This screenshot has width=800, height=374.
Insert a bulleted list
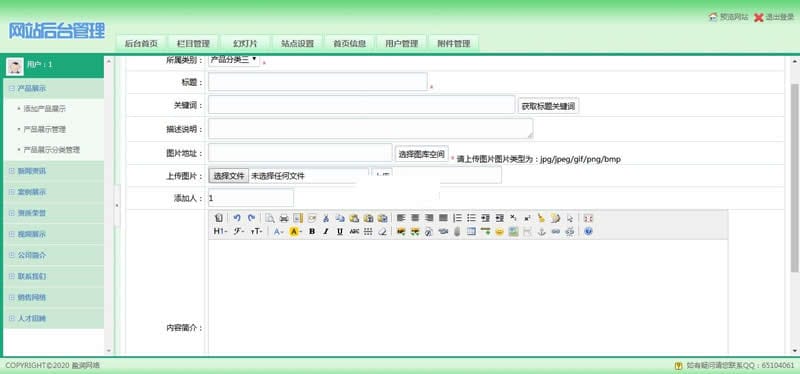click(471, 218)
